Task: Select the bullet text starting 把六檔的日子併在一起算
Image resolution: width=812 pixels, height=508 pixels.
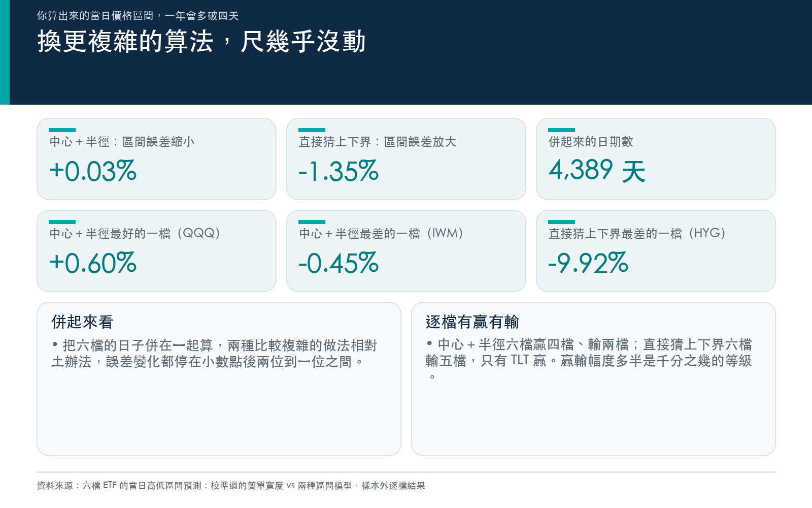Action: click(x=214, y=354)
